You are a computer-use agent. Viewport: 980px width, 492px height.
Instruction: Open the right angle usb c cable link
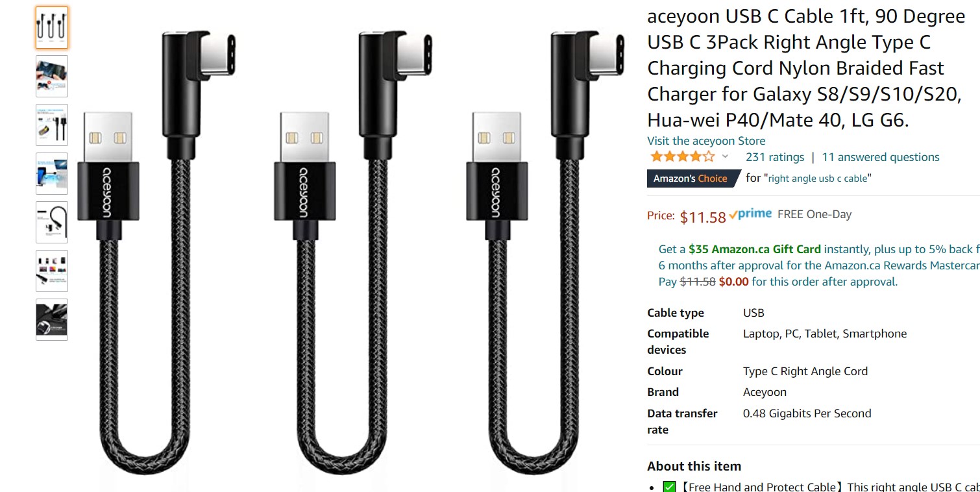[x=818, y=178]
